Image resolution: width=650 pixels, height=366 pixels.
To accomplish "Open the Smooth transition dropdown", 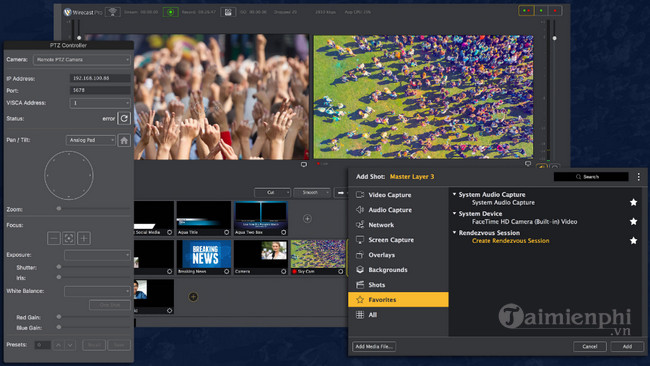I will tap(312, 193).
